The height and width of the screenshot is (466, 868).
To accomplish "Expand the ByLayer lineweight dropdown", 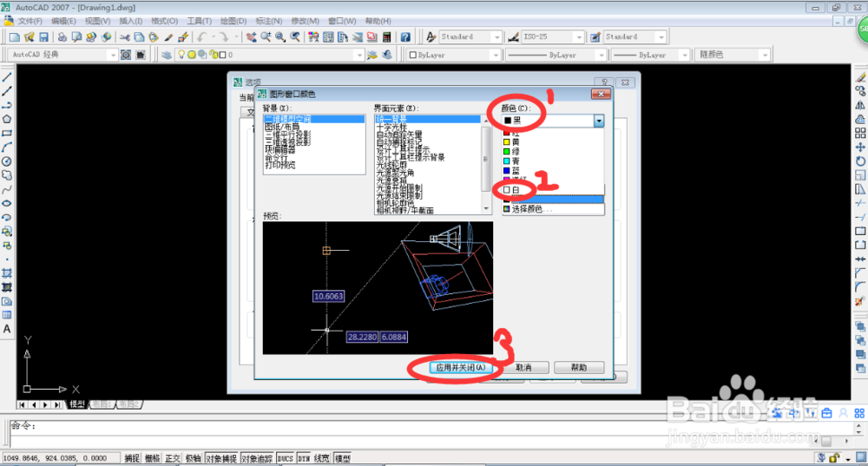I will pos(685,55).
